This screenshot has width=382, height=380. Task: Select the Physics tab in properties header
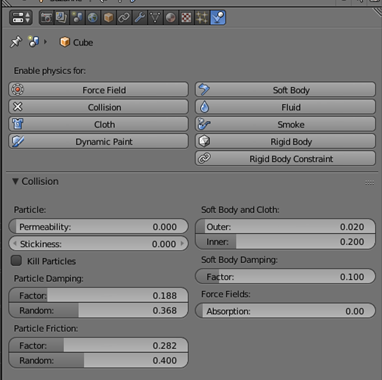(x=218, y=18)
